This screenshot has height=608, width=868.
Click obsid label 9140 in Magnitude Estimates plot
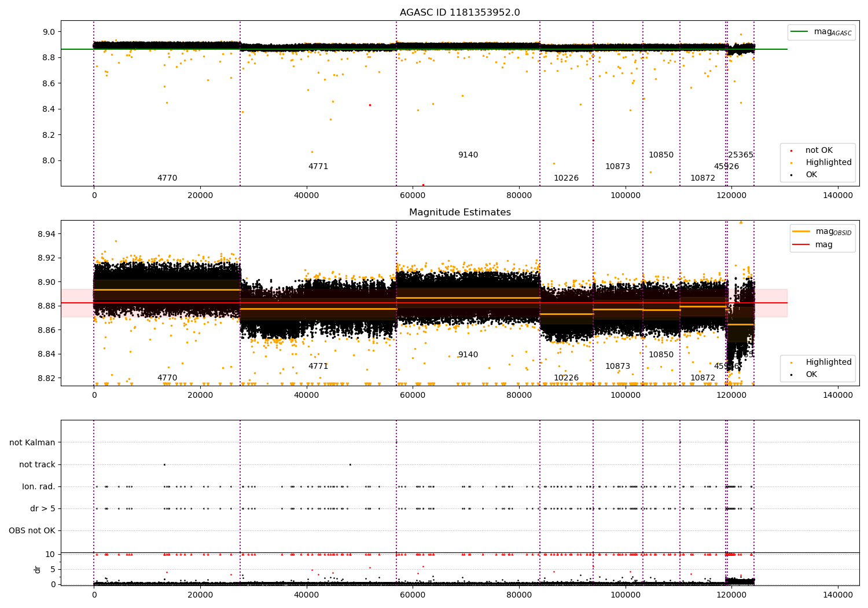[x=468, y=355]
